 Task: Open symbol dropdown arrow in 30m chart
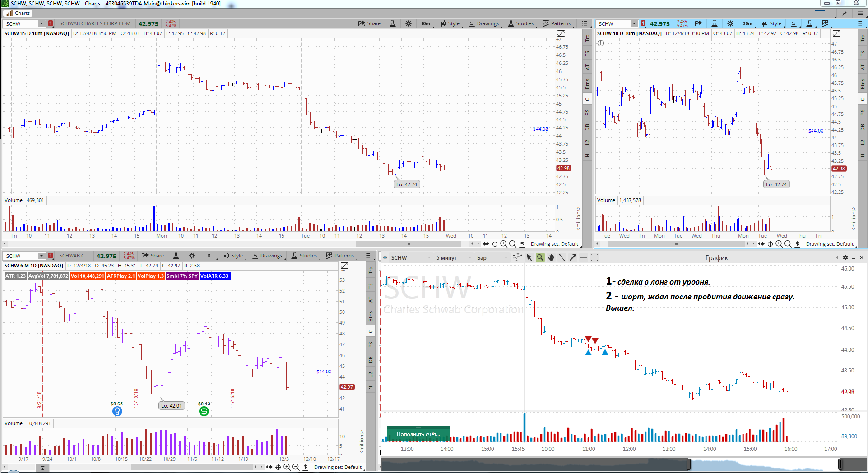point(634,23)
